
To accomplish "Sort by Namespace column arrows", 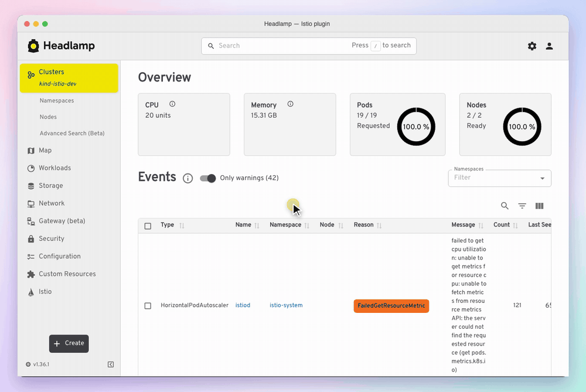I will pyautogui.click(x=307, y=226).
